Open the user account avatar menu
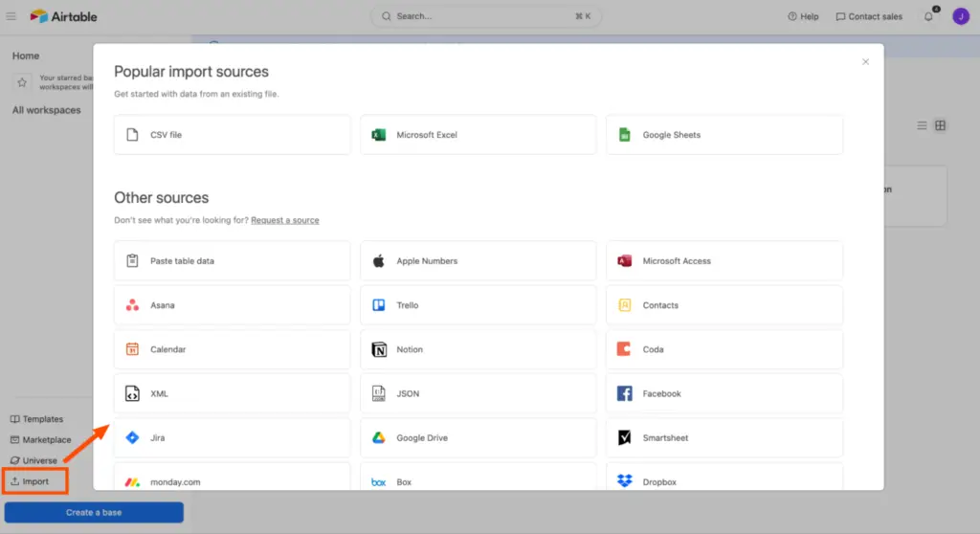Screen dimensions: 980x534 point(961,16)
